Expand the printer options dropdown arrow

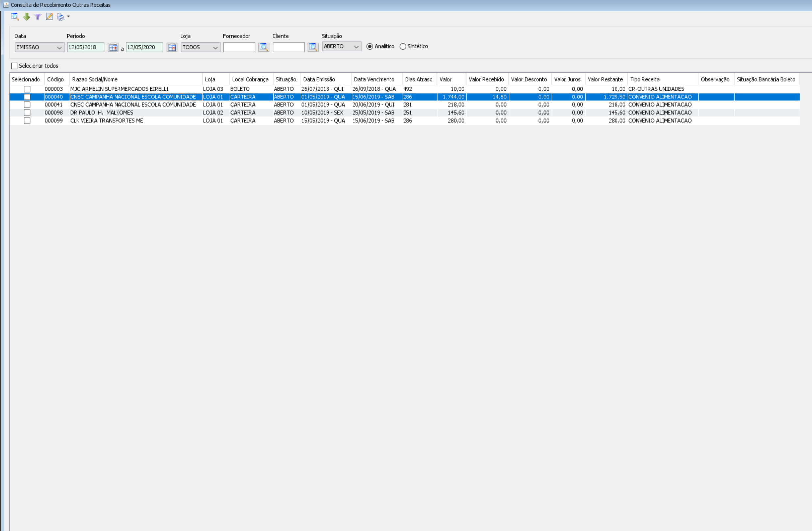(x=68, y=16)
